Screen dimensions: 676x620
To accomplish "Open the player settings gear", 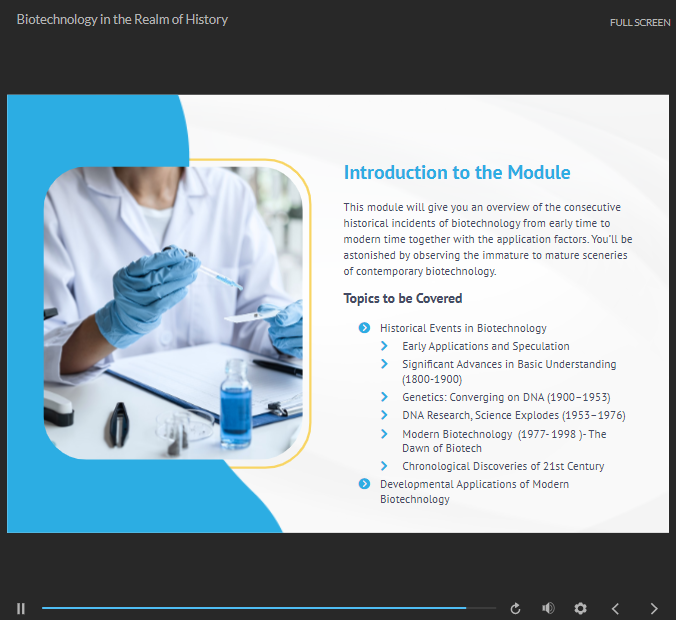I will point(580,608).
